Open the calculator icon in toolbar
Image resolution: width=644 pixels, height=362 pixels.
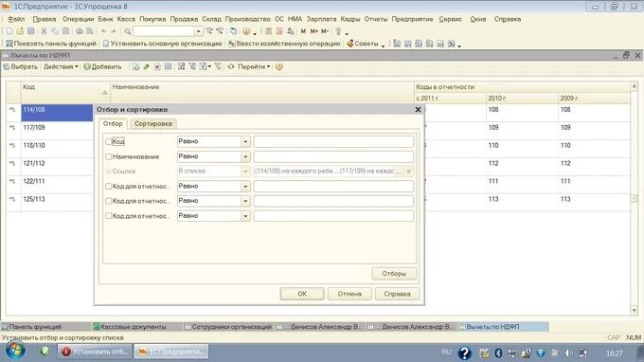coord(269,31)
